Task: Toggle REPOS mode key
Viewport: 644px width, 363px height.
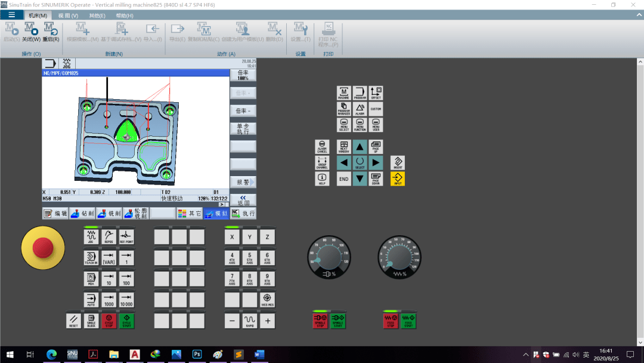Action: (x=109, y=237)
